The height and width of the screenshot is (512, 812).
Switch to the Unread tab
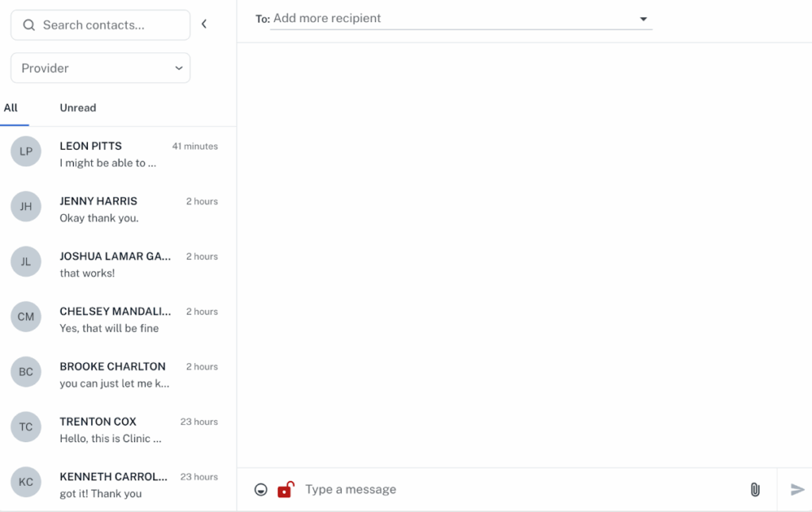click(x=78, y=108)
